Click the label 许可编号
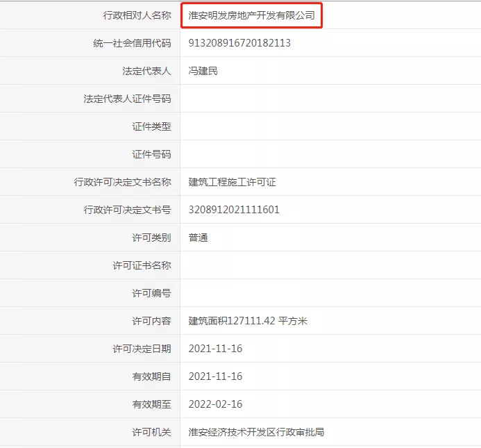This screenshot has height=448, width=481. click(x=151, y=293)
